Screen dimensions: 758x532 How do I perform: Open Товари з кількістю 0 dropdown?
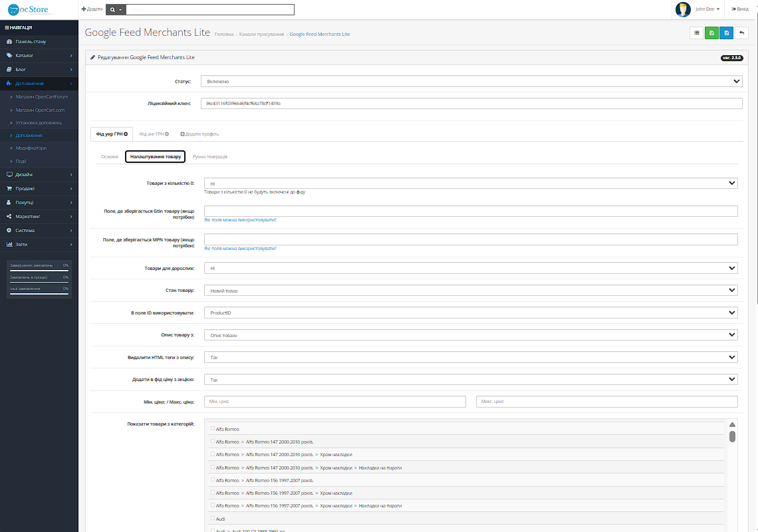(471, 184)
